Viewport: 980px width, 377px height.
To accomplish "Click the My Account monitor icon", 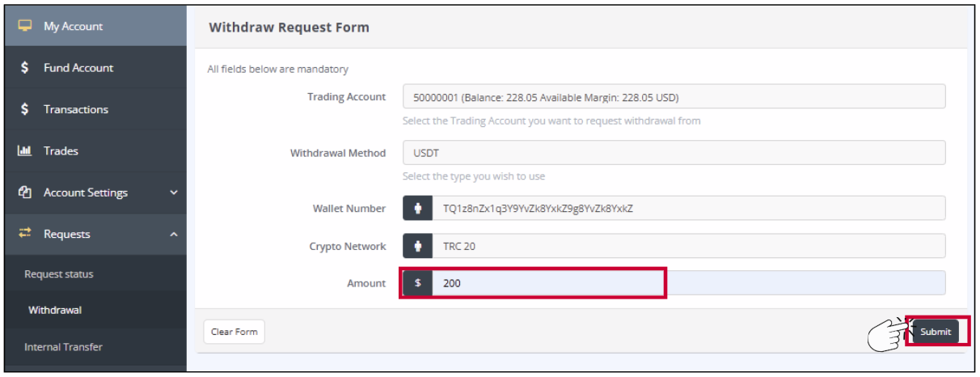I will [25, 27].
